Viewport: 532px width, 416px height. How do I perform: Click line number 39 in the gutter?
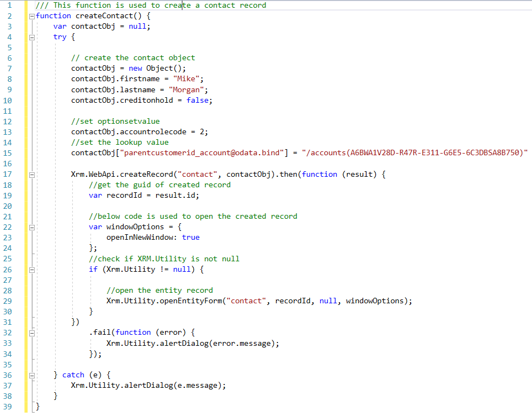tap(8, 407)
